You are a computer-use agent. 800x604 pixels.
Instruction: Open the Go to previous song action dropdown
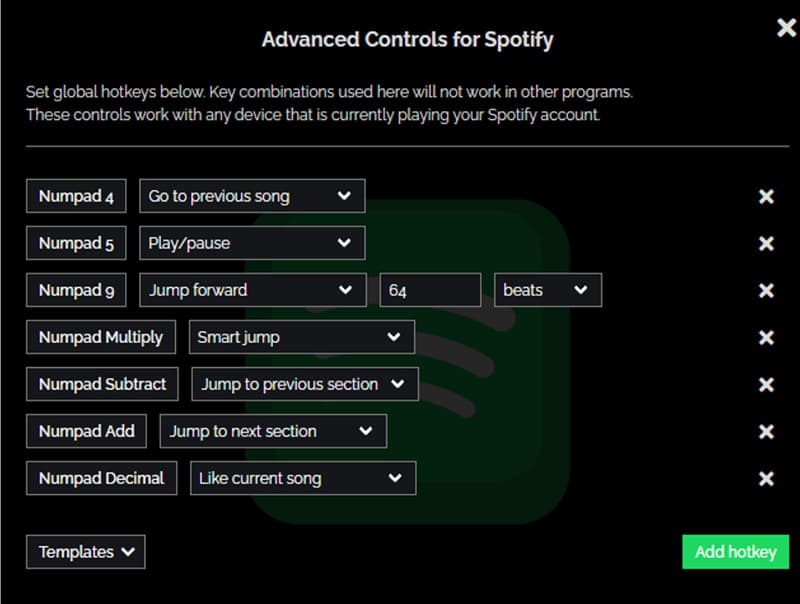(252, 195)
